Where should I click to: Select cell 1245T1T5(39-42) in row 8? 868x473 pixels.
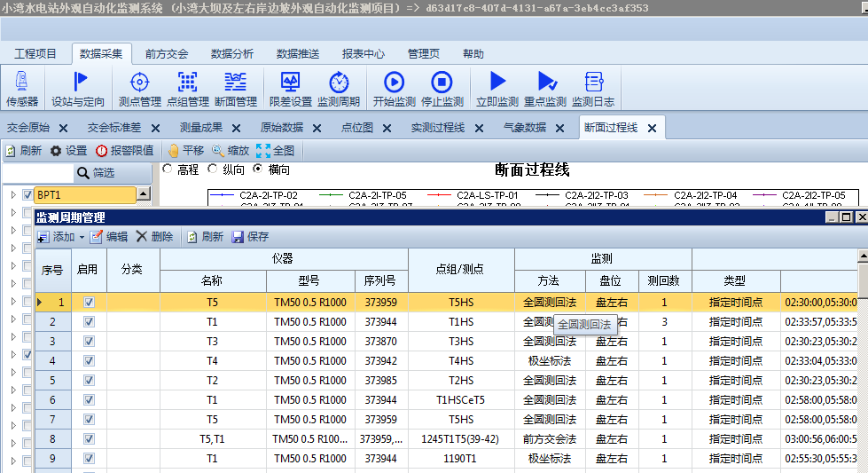click(461, 439)
